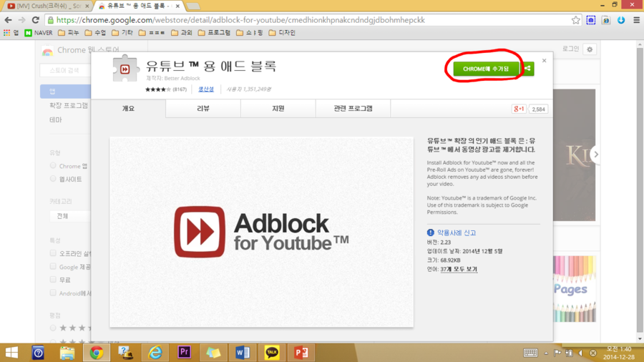Open the 쇼핑 bookmark folder
The height and width of the screenshot is (362, 644).
(x=250, y=32)
